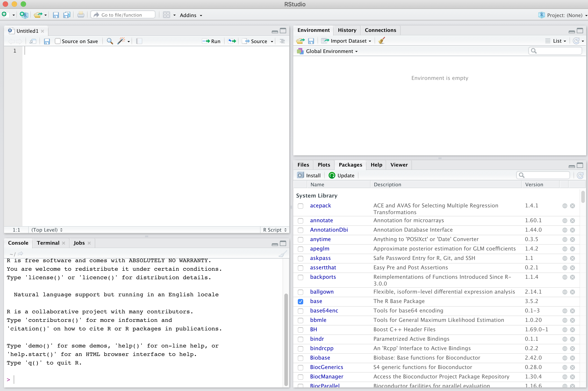Check the acepack package checkbox

[x=300, y=206]
